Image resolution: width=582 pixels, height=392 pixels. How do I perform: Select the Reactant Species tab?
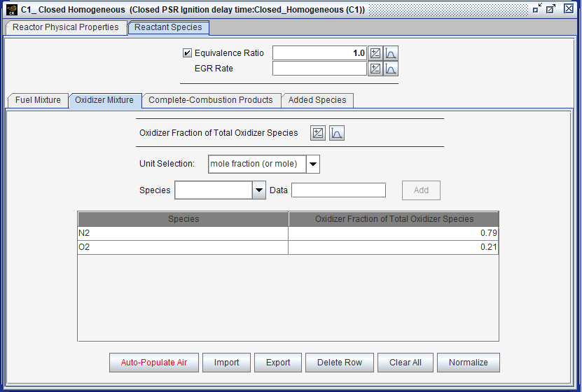pyautogui.click(x=168, y=27)
